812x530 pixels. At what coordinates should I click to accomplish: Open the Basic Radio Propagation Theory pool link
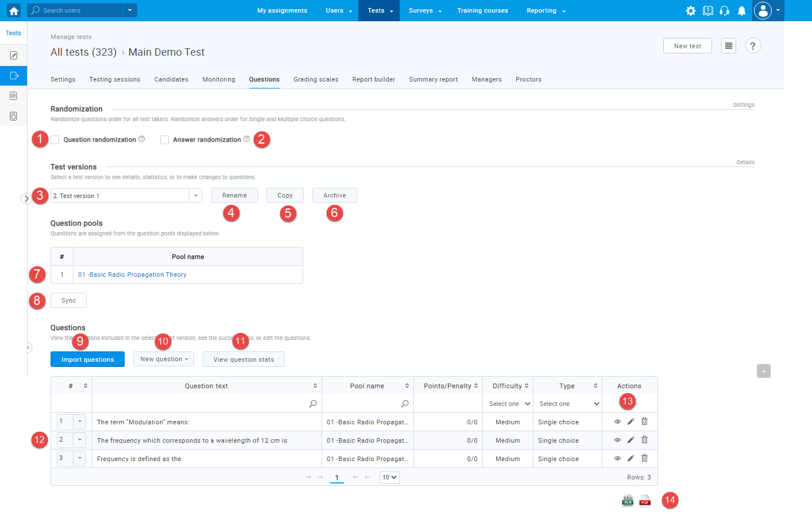coord(132,274)
